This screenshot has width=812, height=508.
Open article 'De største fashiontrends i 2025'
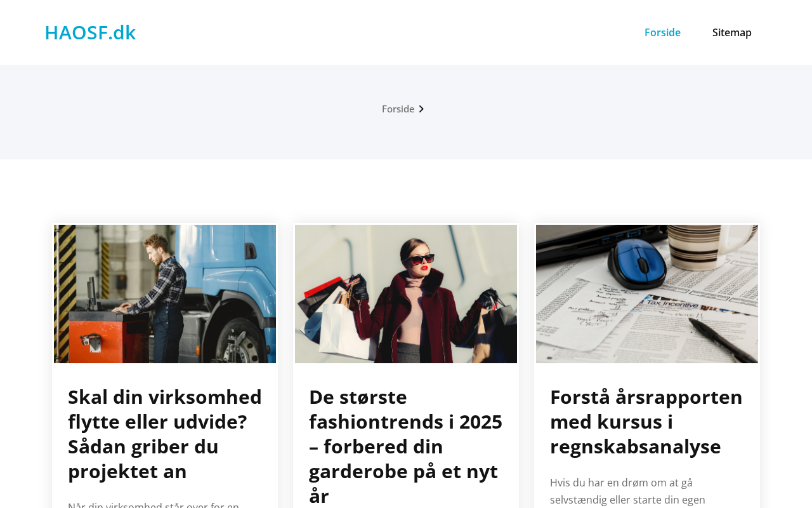coord(406,446)
